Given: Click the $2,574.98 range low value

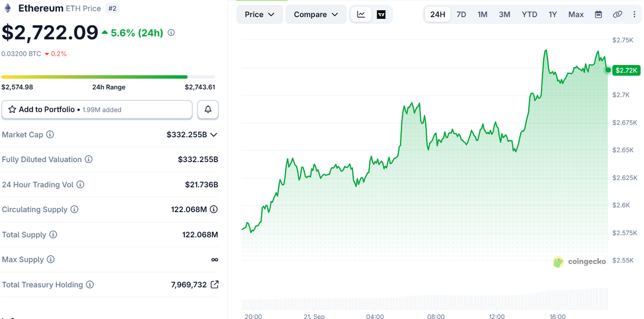Looking at the screenshot, I should click(x=17, y=87).
